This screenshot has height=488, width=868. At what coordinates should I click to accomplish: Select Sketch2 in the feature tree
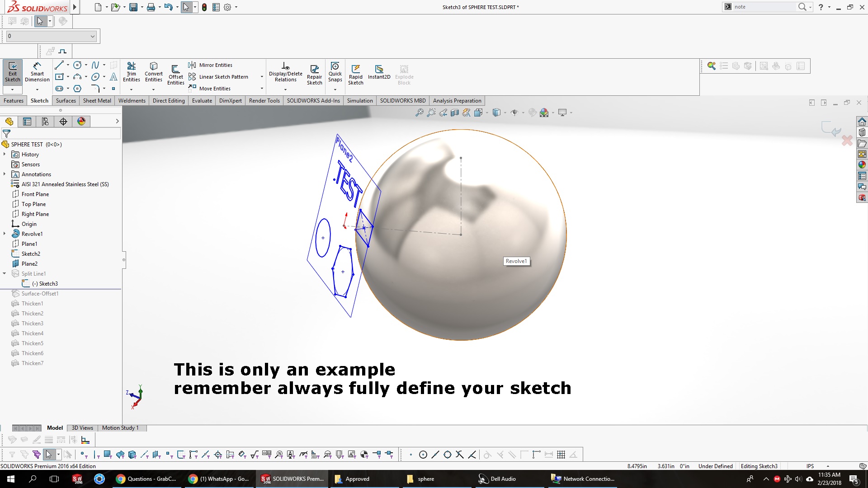(x=31, y=254)
